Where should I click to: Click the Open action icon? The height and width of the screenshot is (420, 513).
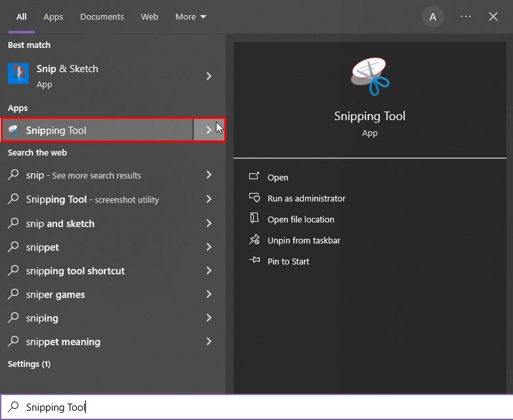coord(255,177)
